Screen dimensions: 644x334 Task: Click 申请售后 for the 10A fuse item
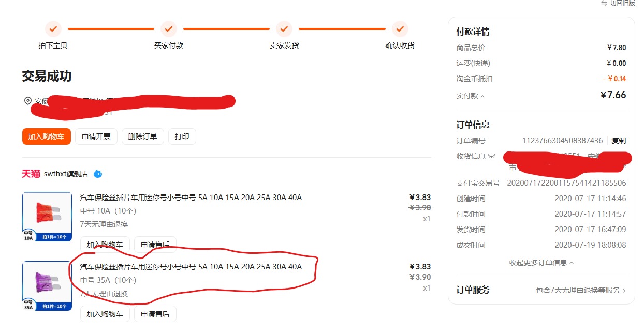click(155, 244)
